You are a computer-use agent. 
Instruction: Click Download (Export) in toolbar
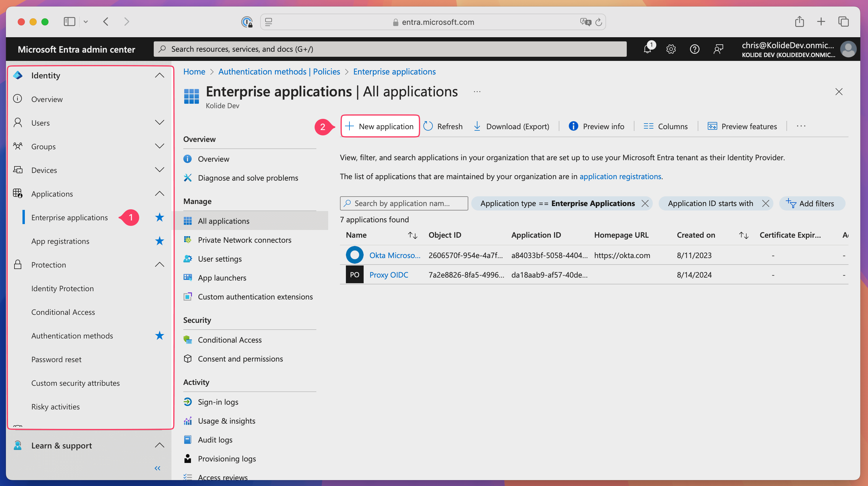pyautogui.click(x=511, y=127)
